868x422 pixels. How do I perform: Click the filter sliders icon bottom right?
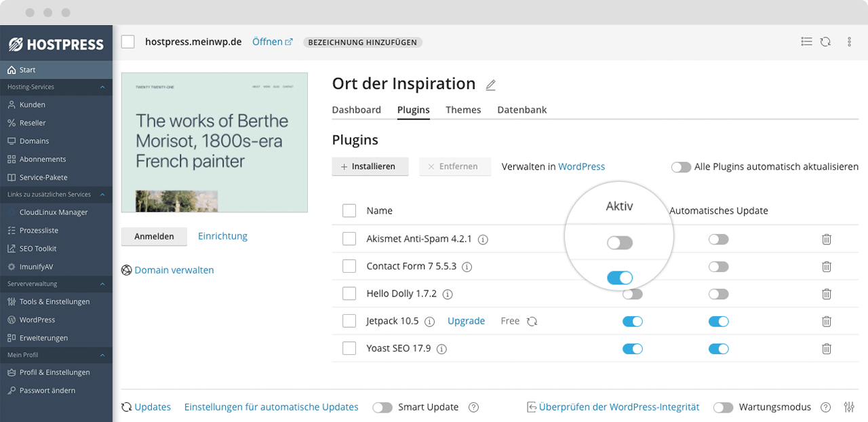(x=849, y=406)
